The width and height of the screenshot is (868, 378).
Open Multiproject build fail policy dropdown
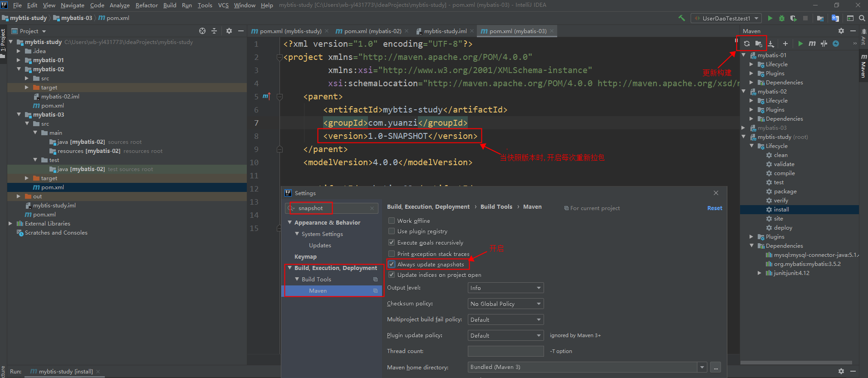coord(505,319)
